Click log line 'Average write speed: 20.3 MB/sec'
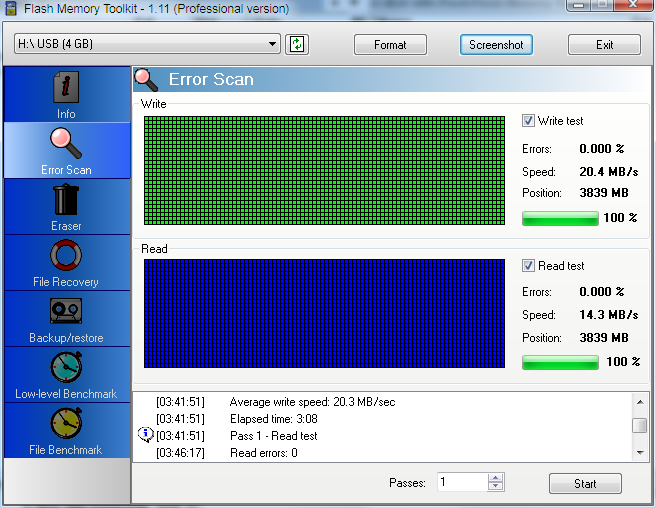This screenshot has height=508, width=656. coord(312,402)
